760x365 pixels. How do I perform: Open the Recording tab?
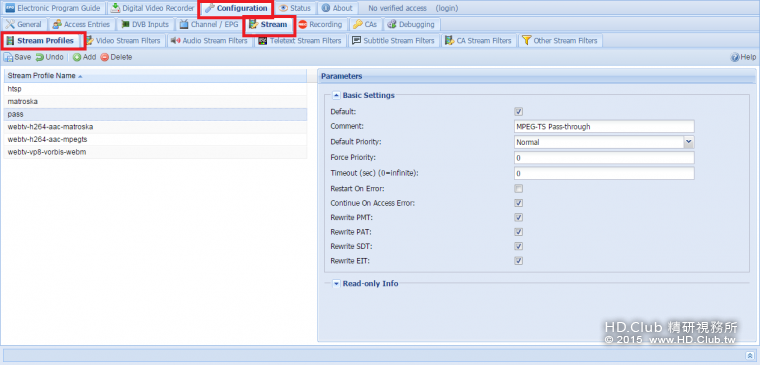click(x=320, y=24)
